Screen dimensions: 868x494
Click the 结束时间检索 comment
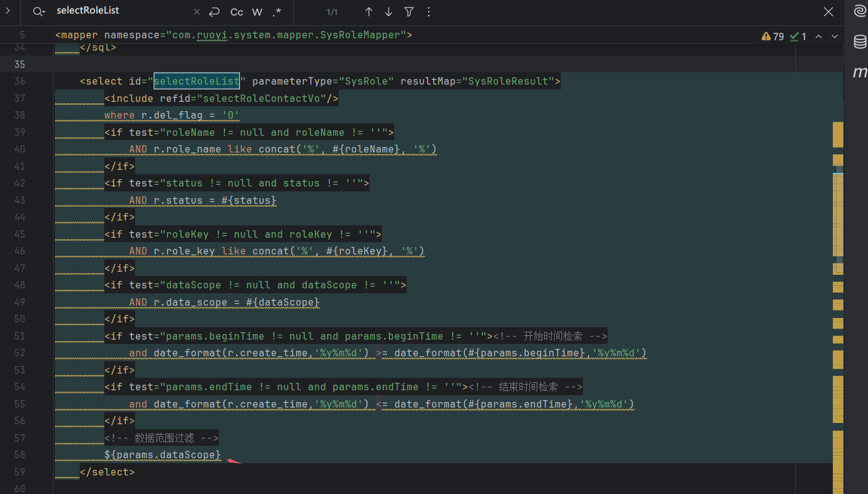click(526, 387)
